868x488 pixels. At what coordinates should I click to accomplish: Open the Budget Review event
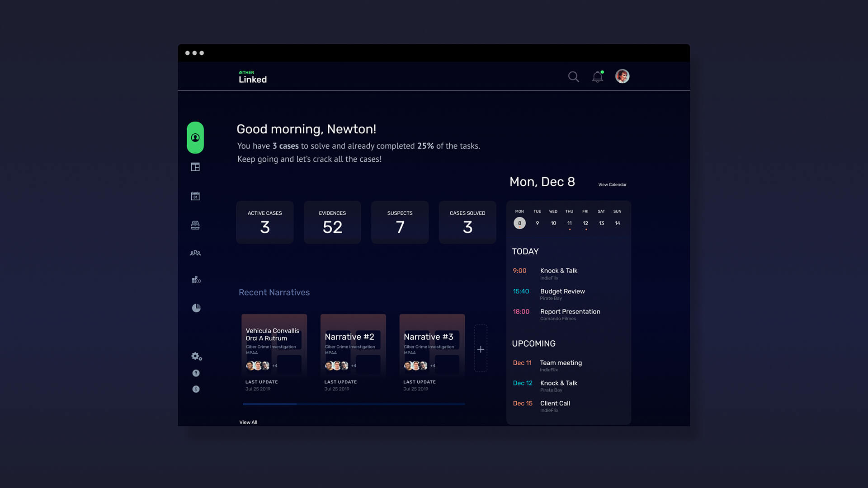coord(562,291)
